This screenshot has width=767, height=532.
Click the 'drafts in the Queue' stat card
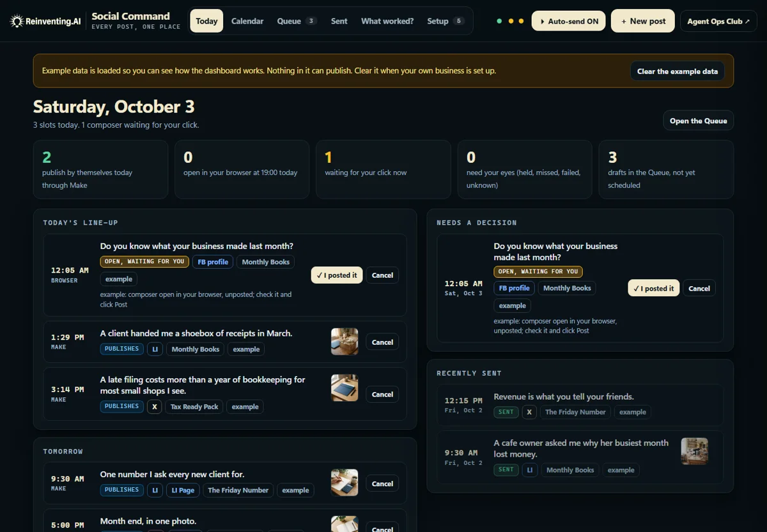tap(666, 170)
